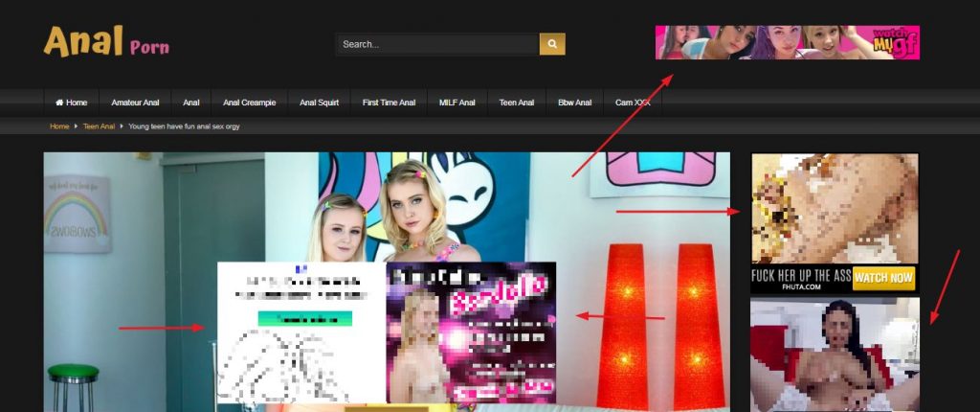Open the MILF category menu item
980x412 pixels.
pos(457,103)
